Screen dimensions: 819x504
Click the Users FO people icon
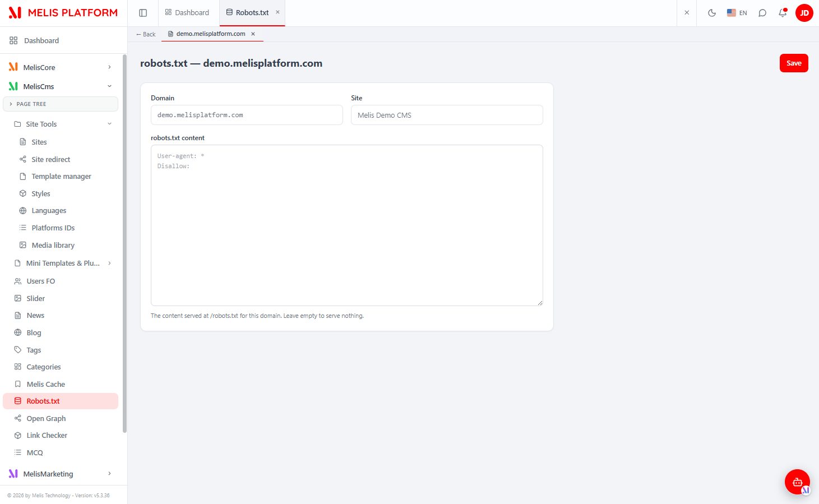point(18,281)
